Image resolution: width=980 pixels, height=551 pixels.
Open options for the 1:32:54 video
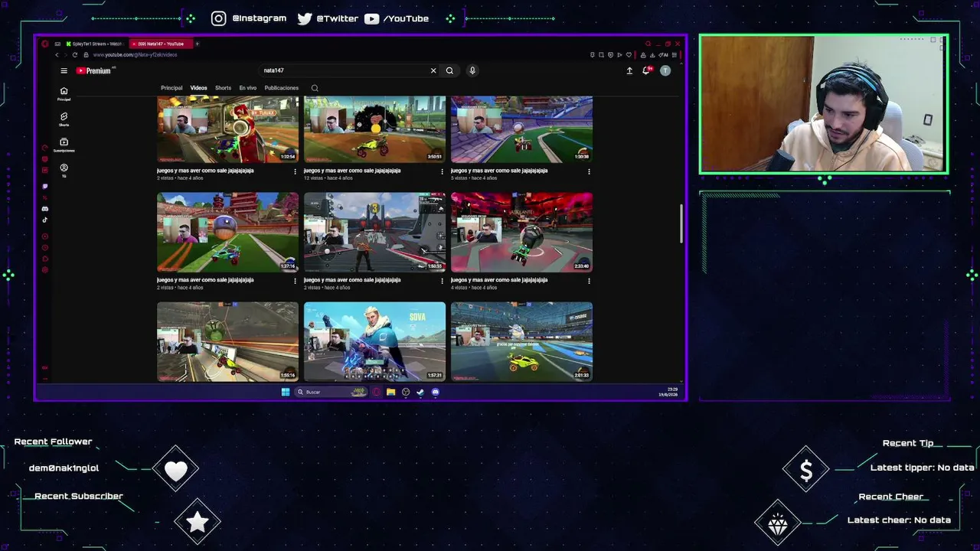pyautogui.click(x=295, y=171)
